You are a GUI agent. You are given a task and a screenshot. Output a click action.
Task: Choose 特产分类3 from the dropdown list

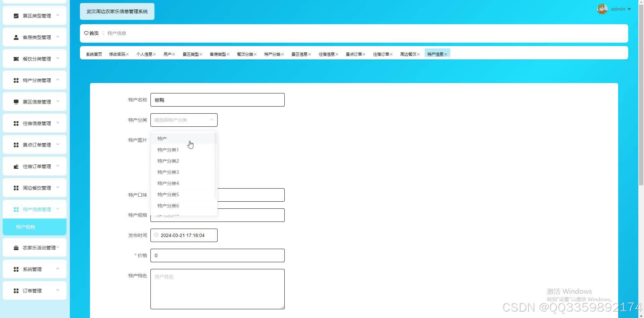click(183, 172)
